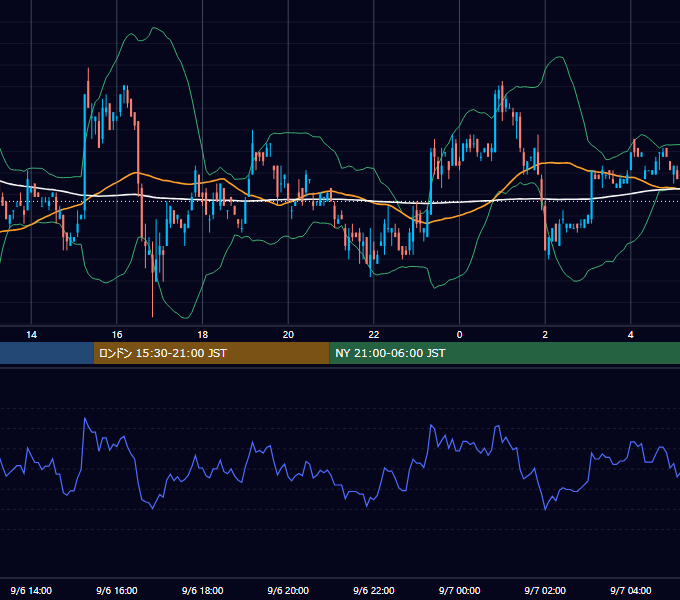Viewport: 680px width, 600px height.
Task: Click hour label 4 on upper axis
Action: click(631, 335)
